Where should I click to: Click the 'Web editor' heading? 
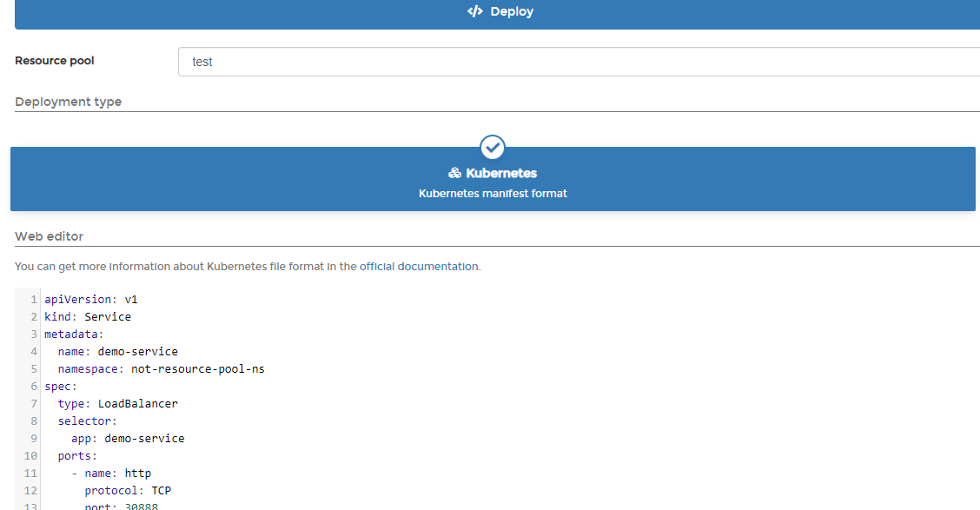tap(49, 236)
